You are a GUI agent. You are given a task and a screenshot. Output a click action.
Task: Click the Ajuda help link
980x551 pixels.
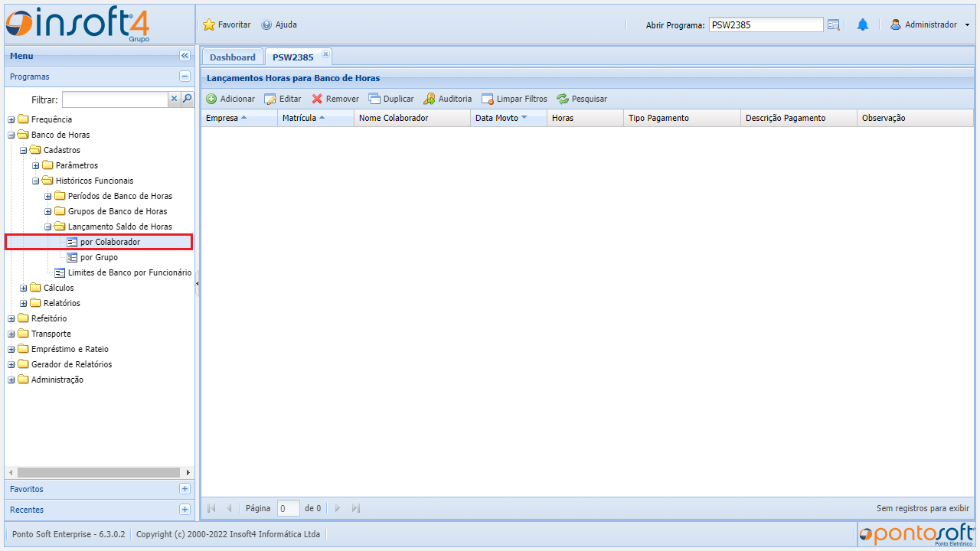click(279, 24)
